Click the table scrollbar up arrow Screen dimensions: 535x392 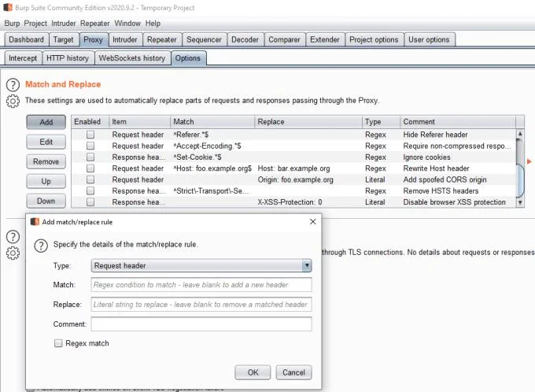[520, 134]
